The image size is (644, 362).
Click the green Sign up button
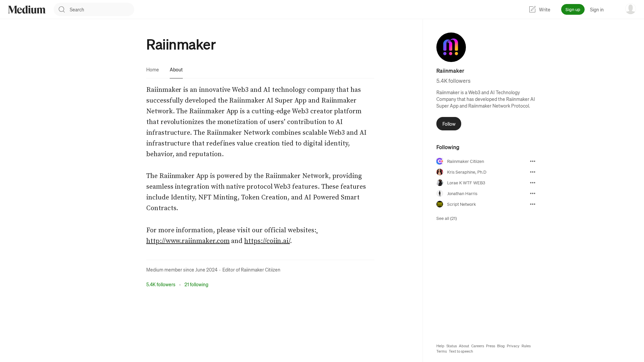(573, 9)
